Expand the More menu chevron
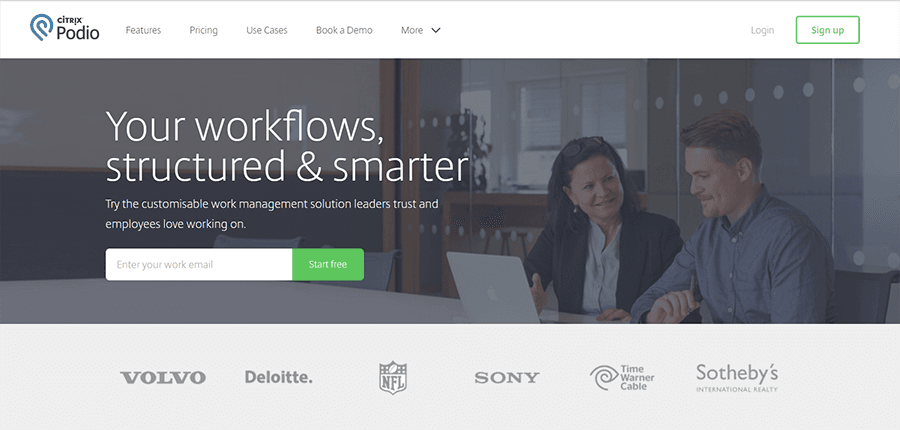The image size is (900, 430). [436, 30]
